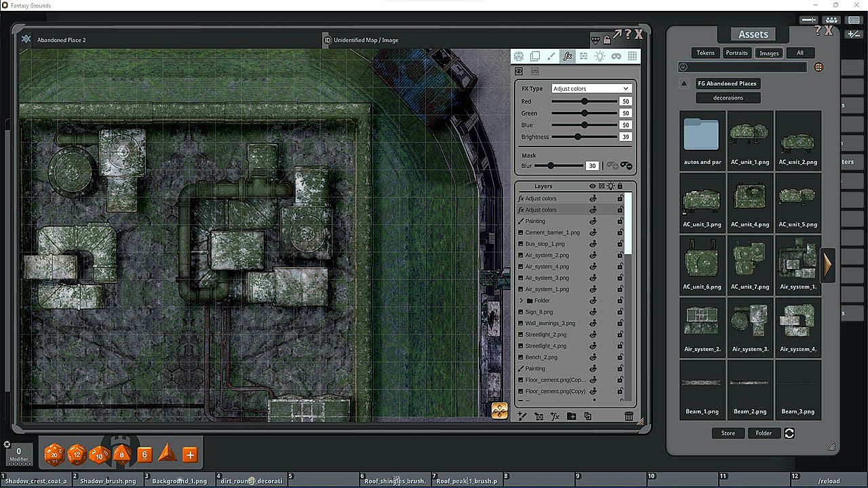Viewport: 868px width, 488px height.
Task: Click the refresh assets icon
Action: pos(789,433)
